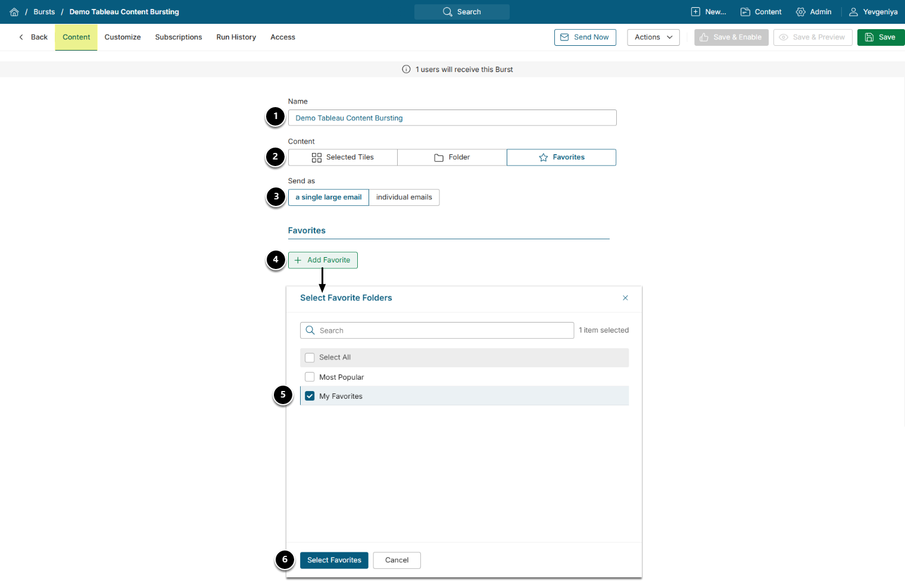This screenshot has height=588, width=905.
Task: Untick the My Favorites checkbox
Action: pyautogui.click(x=310, y=396)
